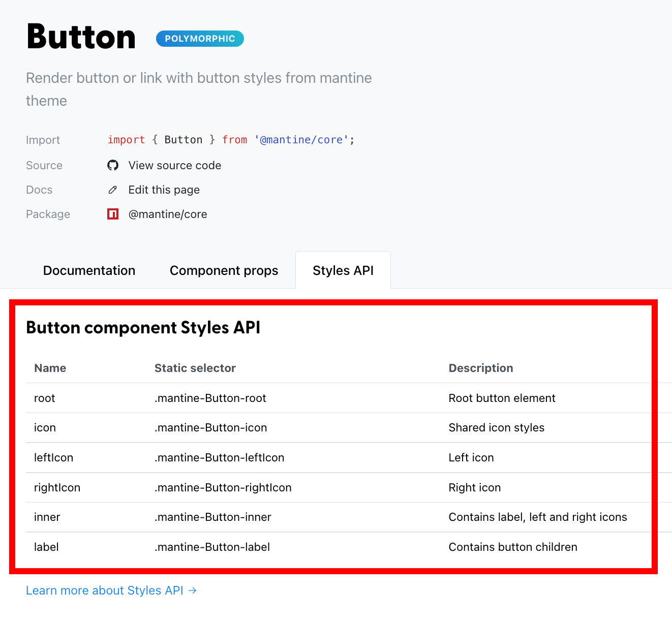This screenshot has height=623, width=672.
Task: Select the import statement code
Action: pyautogui.click(x=230, y=139)
